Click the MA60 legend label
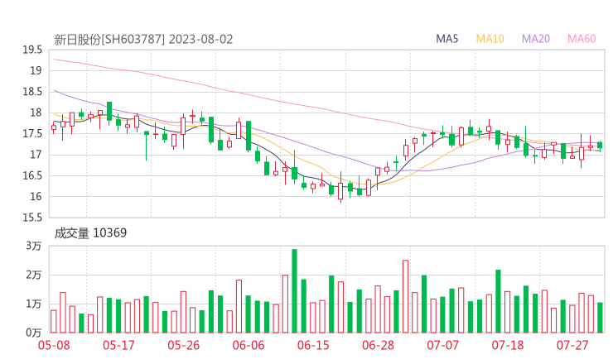 click(x=582, y=39)
